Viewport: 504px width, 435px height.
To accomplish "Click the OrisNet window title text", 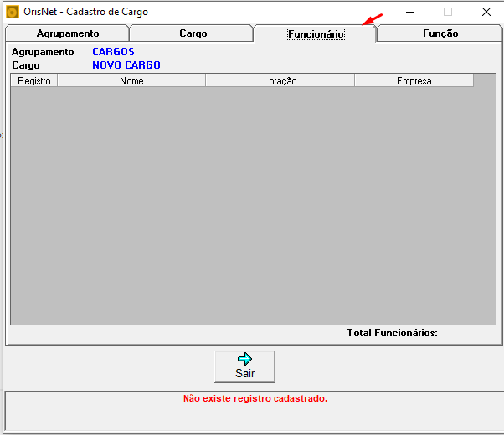I will (85, 12).
